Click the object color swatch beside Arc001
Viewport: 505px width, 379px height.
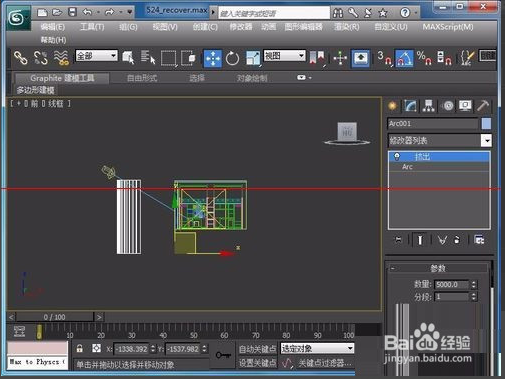tap(486, 124)
